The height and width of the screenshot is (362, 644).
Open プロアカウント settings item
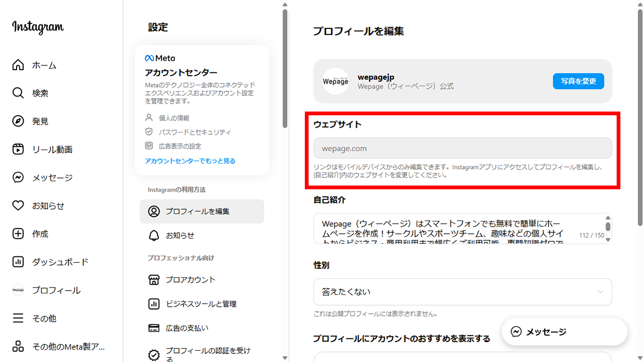[202, 279]
